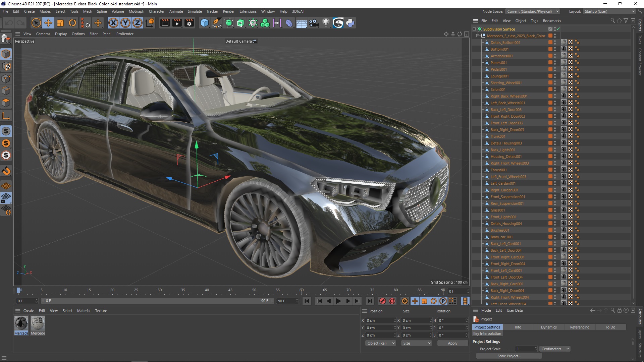The height and width of the screenshot is (362, 644).
Task: Toggle Z axis lock
Action: coord(138,23)
